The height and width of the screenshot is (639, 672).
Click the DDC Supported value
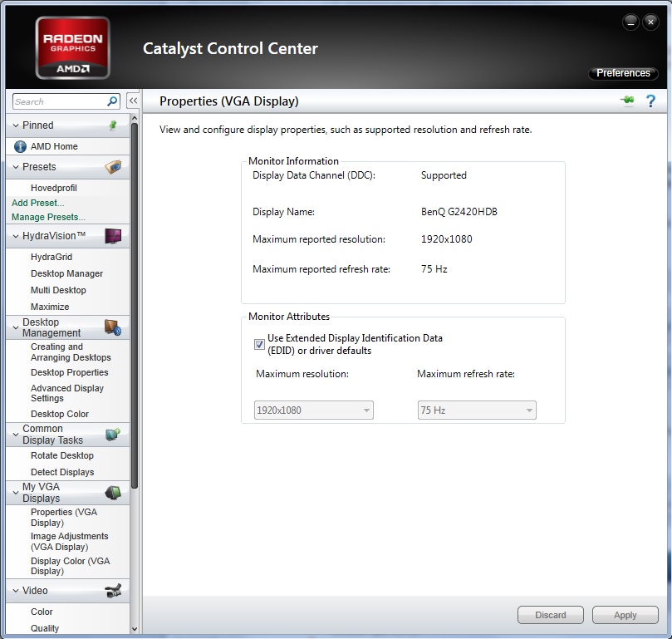click(x=444, y=175)
